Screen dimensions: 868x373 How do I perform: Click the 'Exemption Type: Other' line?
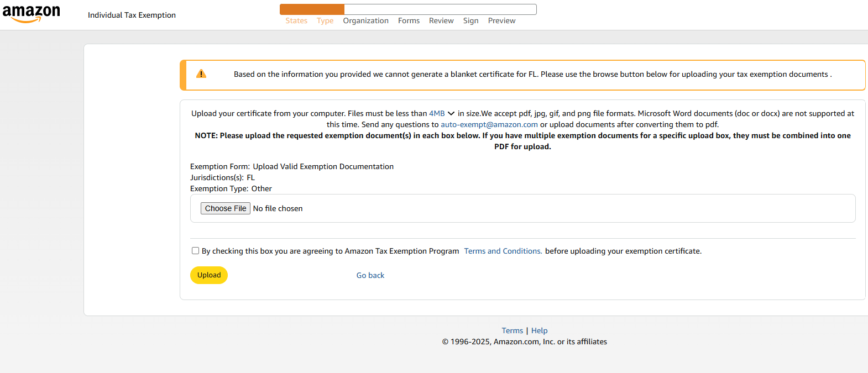coord(231,188)
